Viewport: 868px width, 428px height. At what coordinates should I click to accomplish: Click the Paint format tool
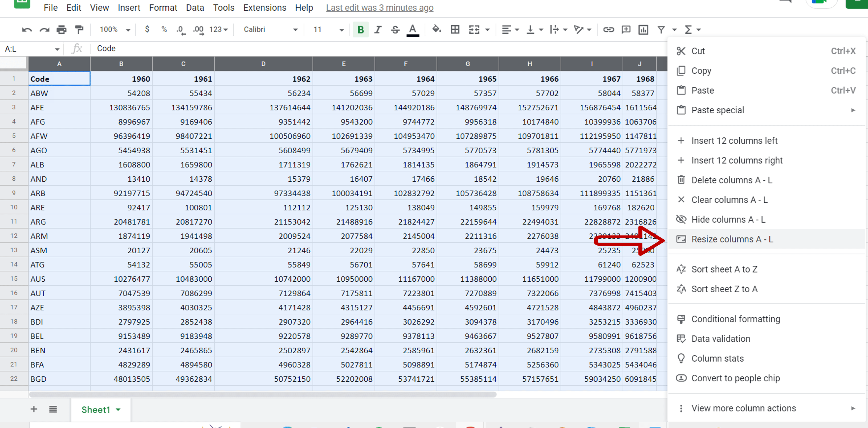tap(79, 29)
